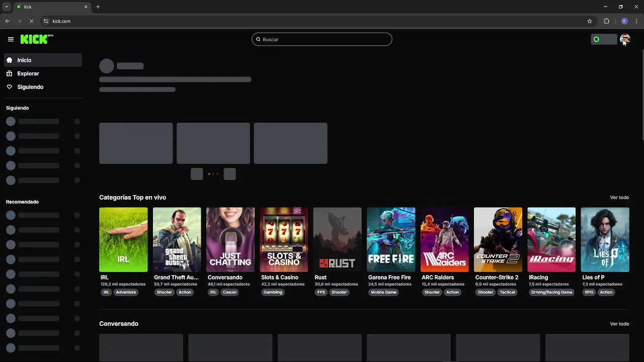Click the KICK logo
This screenshot has width=644, height=362.
36,39
